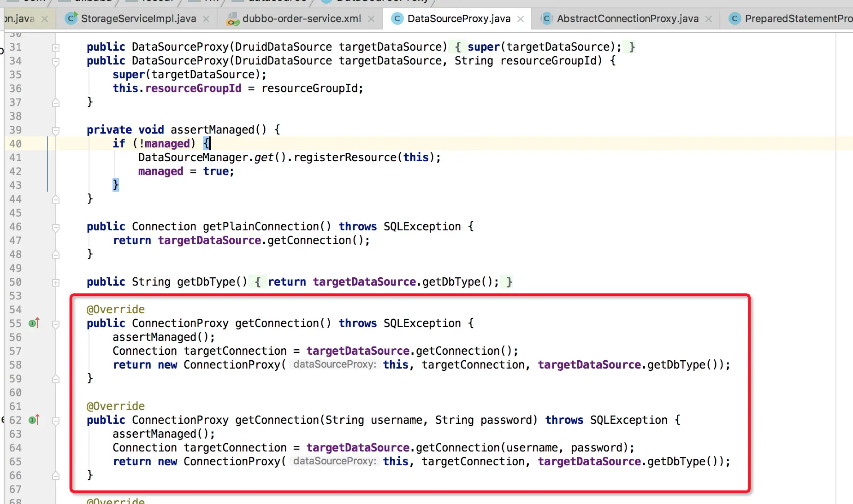The image size is (853, 504).
Task: Click line number 64 in the gutter
Action: click(15, 448)
